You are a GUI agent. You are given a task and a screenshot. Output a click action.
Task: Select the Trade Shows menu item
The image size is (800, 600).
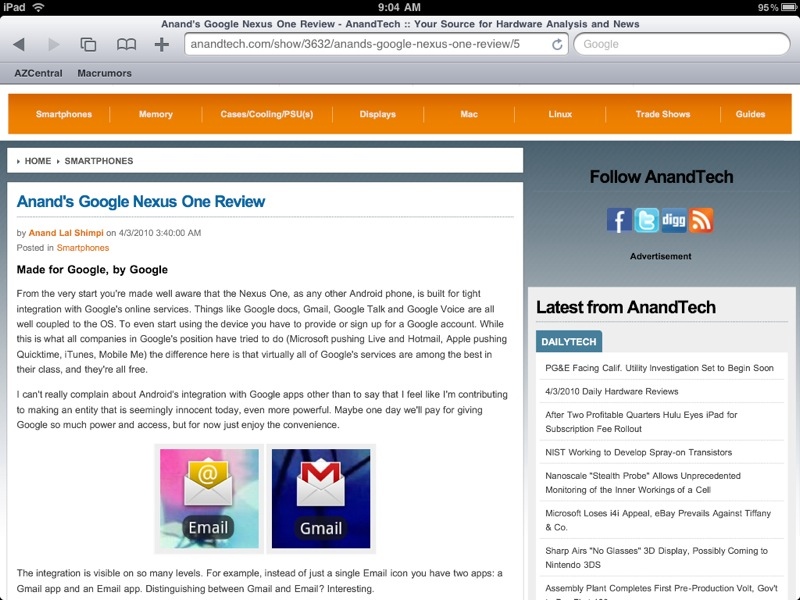click(663, 114)
